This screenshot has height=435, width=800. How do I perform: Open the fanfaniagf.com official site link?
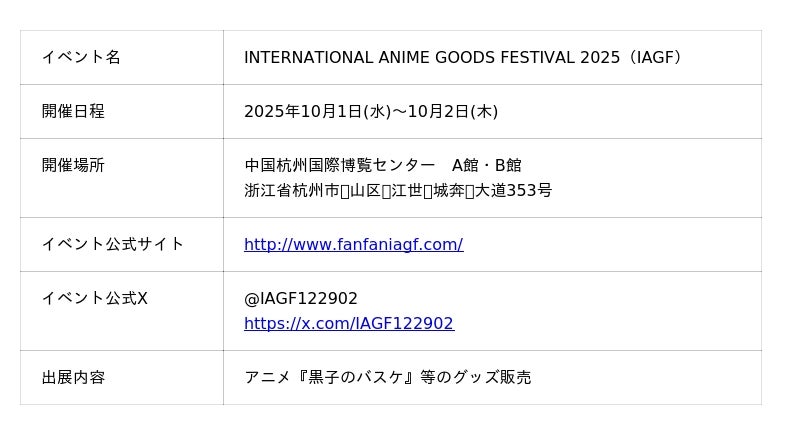click(353, 244)
